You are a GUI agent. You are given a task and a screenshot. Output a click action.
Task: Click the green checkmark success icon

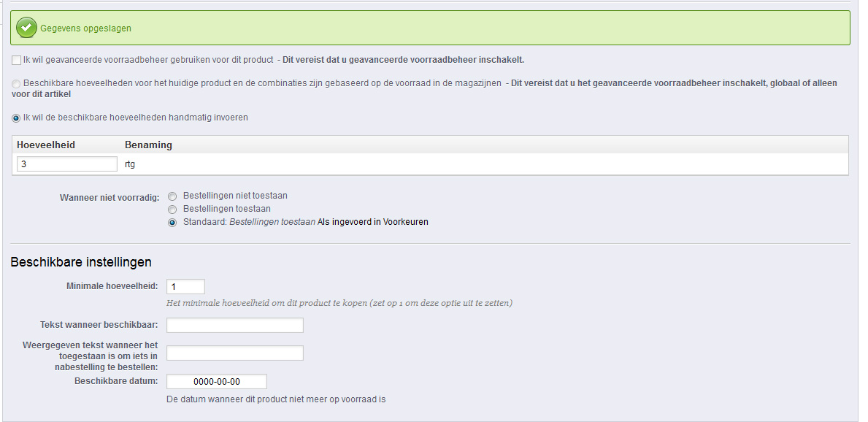pyautogui.click(x=27, y=28)
